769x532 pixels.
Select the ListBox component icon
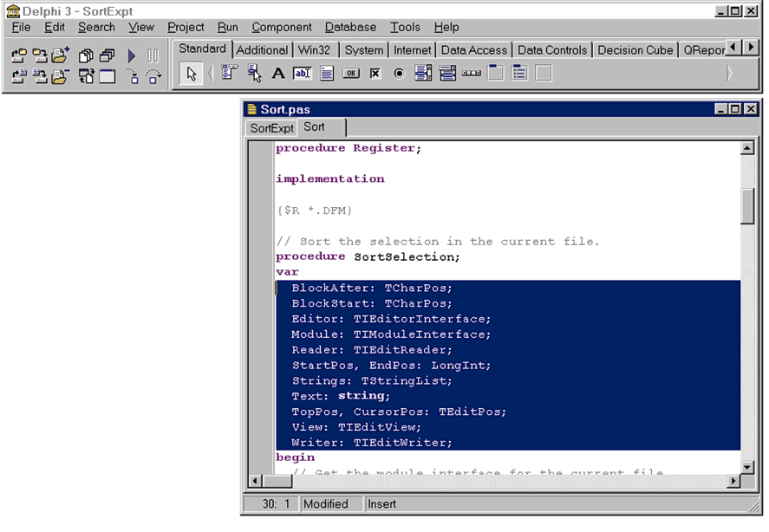pos(423,74)
